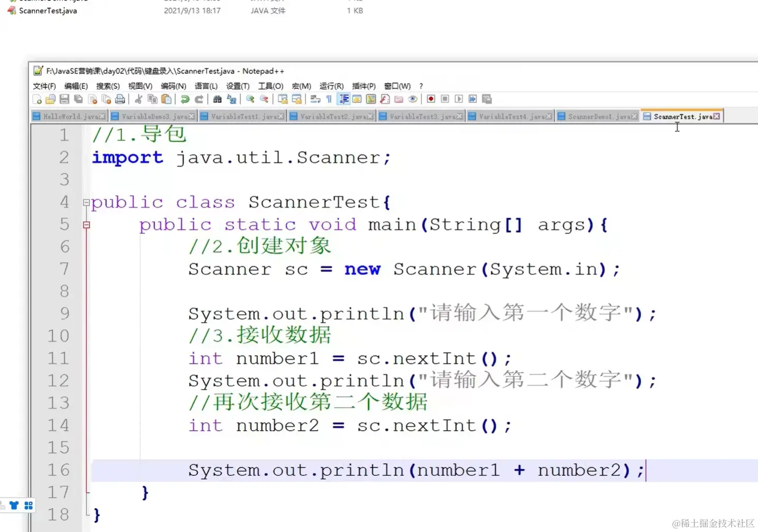Open the 语言(L) menu

(206, 86)
